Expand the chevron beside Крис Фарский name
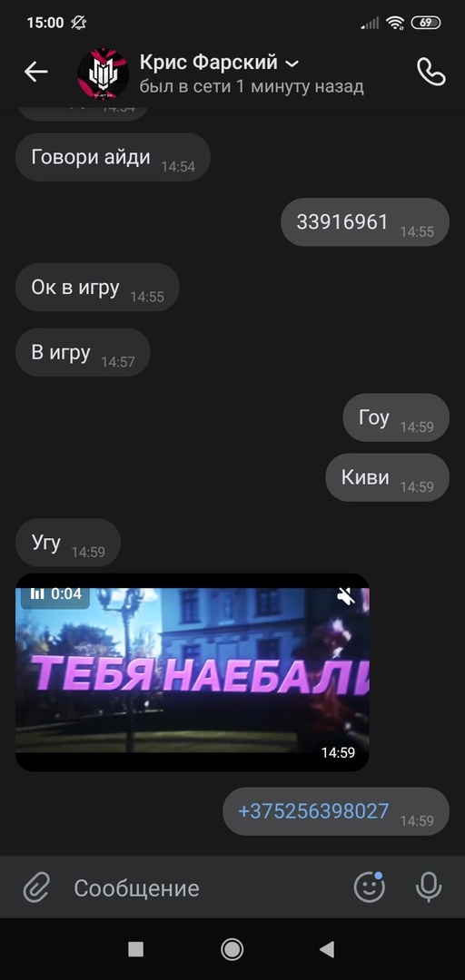The image size is (465, 980). pyautogui.click(x=292, y=64)
